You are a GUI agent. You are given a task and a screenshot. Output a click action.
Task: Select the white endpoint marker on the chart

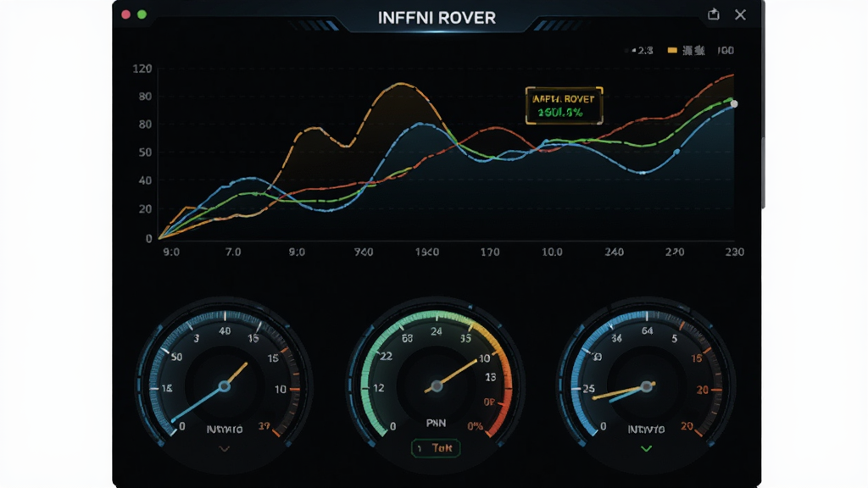(x=734, y=104)
